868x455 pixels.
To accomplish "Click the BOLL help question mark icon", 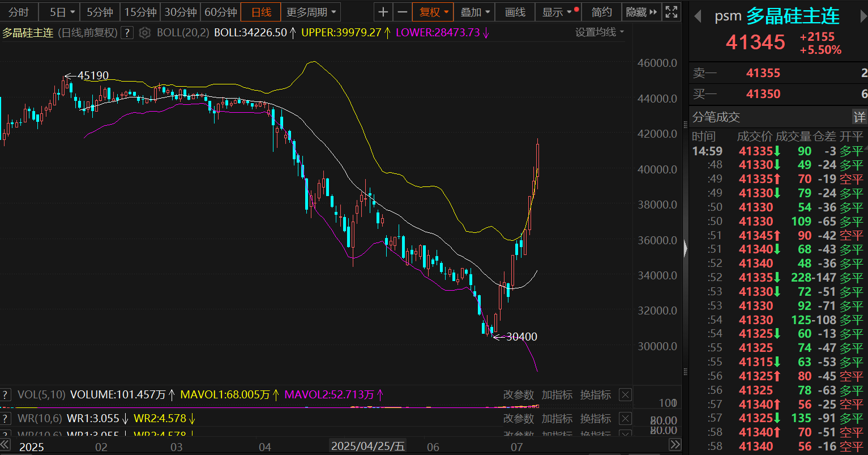I will 127,33.
